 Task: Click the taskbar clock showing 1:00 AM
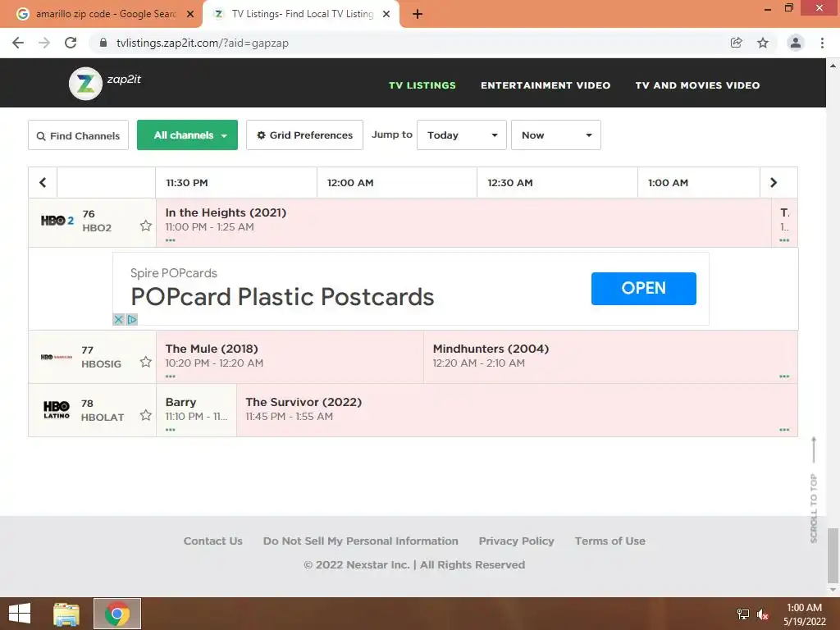coord(804,608)
